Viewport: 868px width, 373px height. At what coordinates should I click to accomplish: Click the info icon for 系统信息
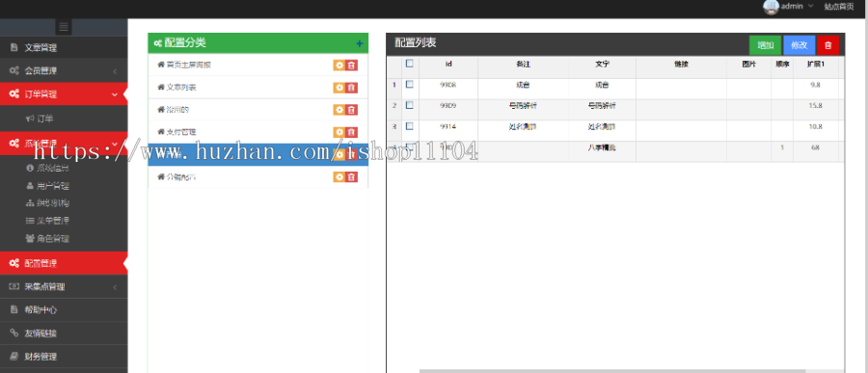click(30, 168)
